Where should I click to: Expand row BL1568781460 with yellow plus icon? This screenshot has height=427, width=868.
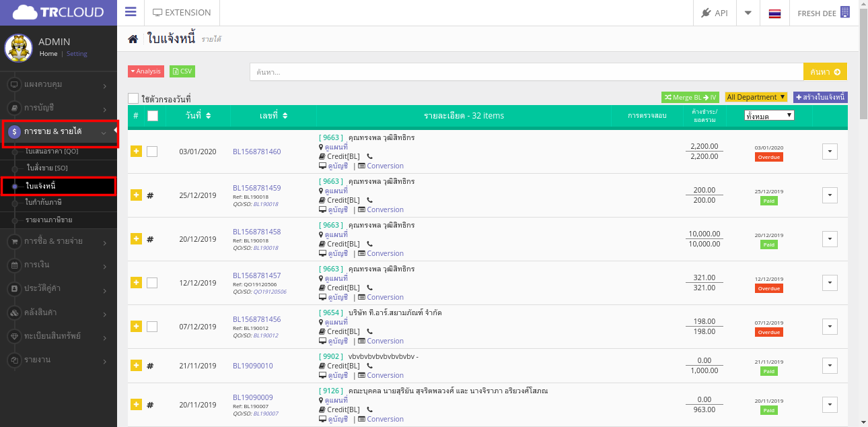pos(136,152)
